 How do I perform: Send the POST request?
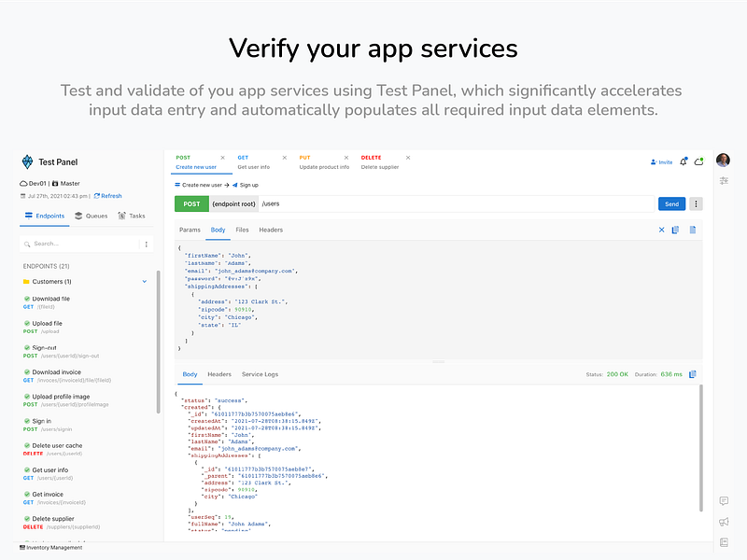coord(671,203)
